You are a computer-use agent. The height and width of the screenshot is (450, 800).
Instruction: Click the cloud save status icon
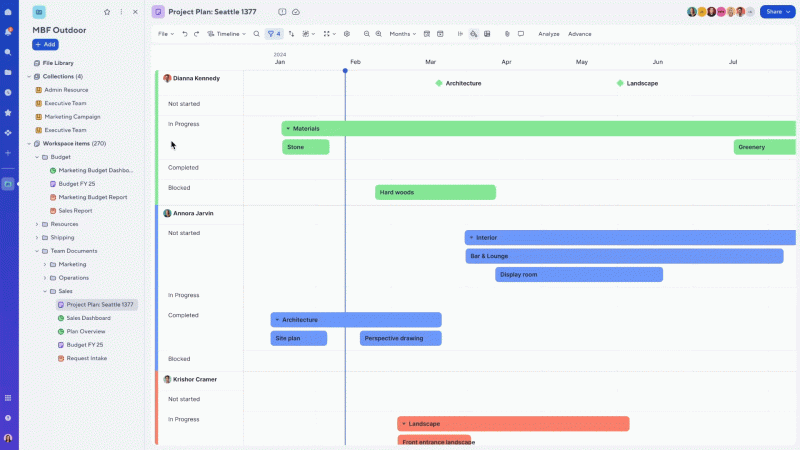point(296,12)
